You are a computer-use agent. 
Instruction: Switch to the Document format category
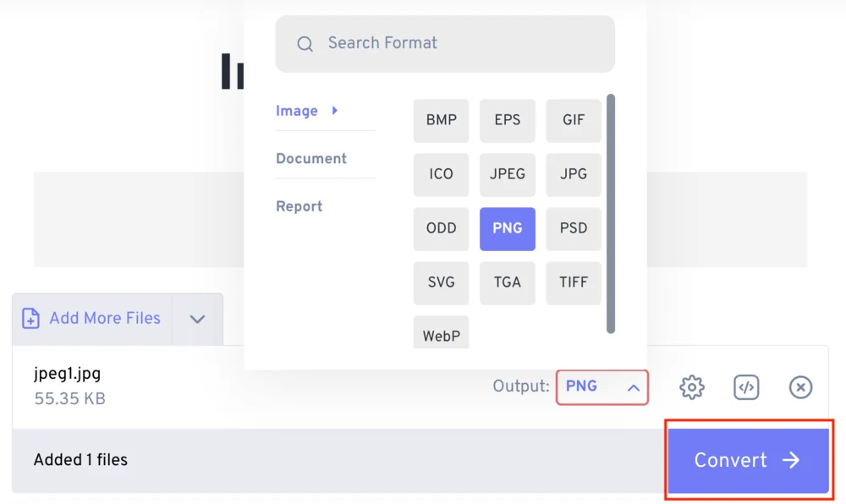pos(311,158)
